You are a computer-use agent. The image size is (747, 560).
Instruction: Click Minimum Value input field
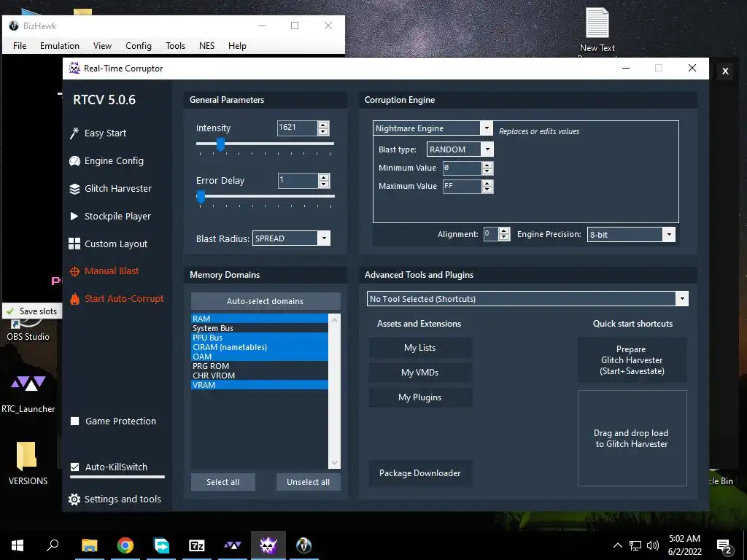coord(462,168)
